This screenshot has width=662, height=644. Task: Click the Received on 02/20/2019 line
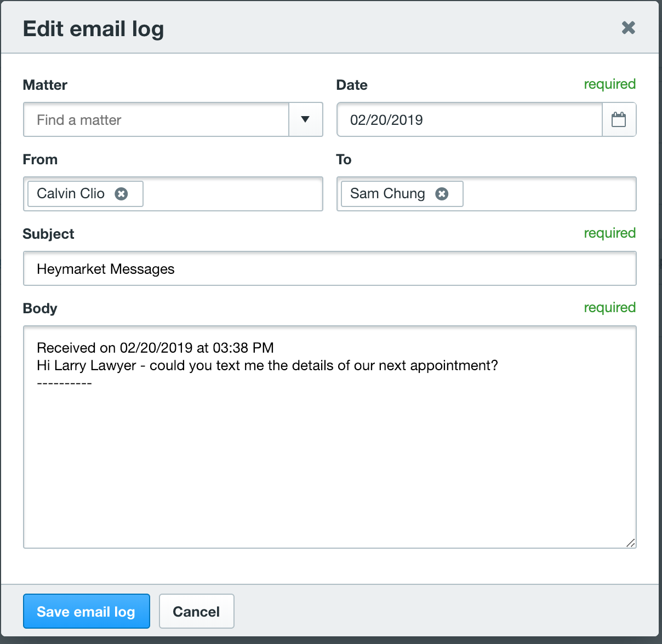[x=155, y=348]
